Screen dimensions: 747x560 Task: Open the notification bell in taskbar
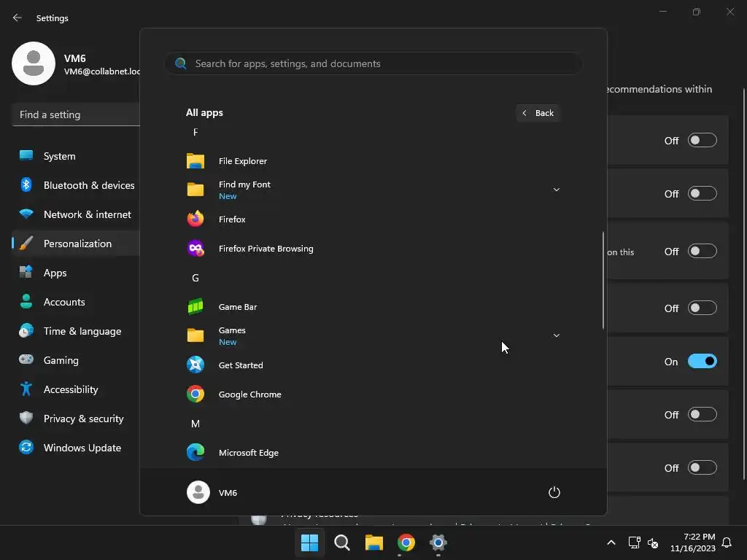coord(727,542)
